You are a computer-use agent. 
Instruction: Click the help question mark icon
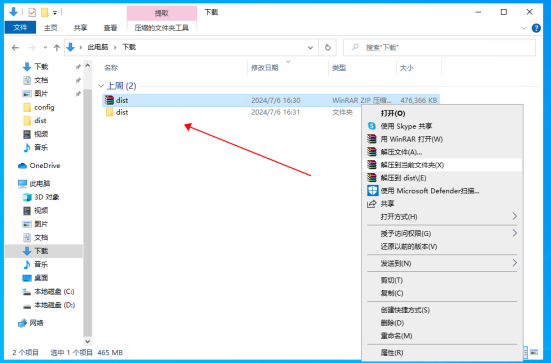point(536,28)
